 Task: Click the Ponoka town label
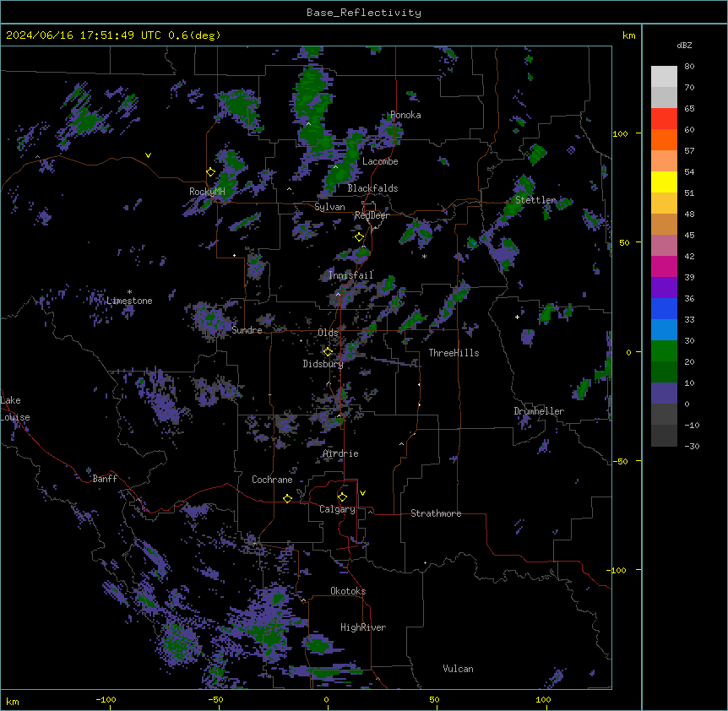405,115
